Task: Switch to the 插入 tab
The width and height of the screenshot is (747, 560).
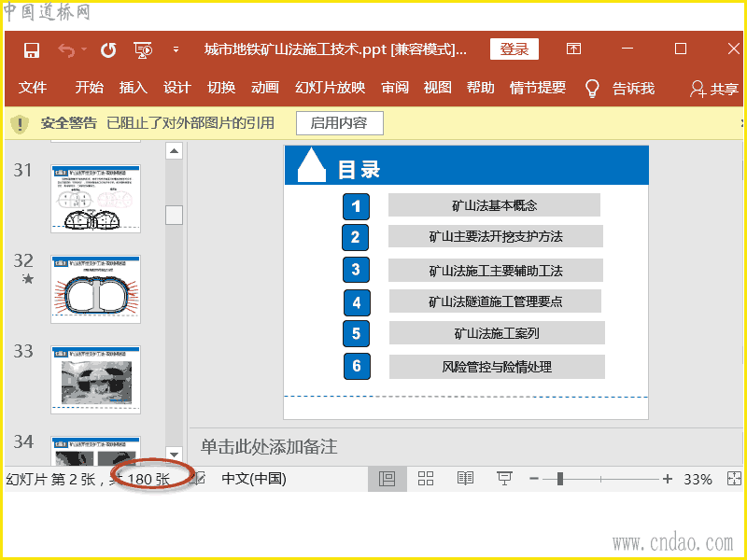Action: coord(133,88)
